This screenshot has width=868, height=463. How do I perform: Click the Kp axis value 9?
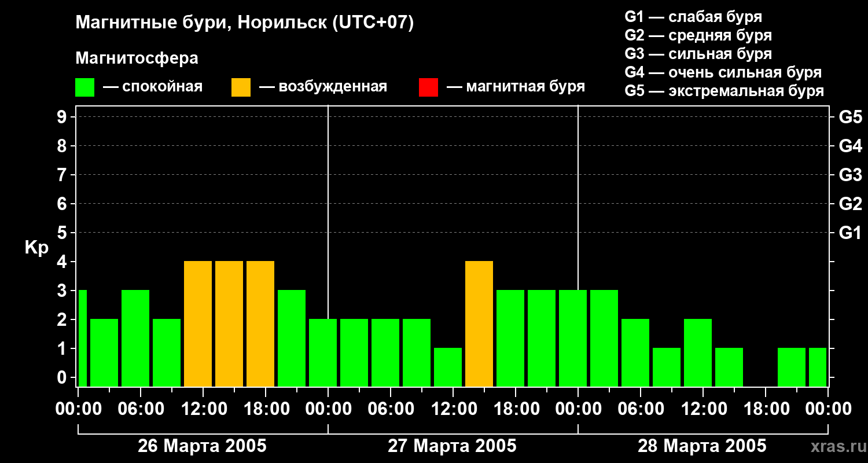pyautogui.click(x=63, y=117)
